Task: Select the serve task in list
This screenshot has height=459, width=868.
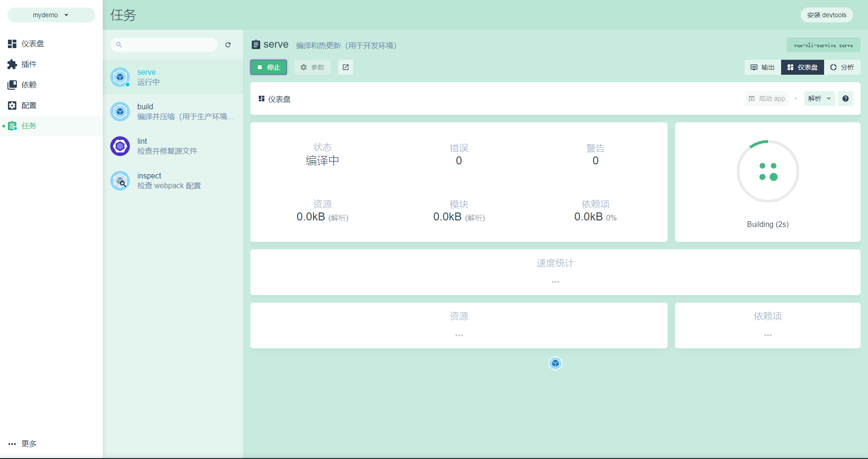Action: click(x=173, y=77)
